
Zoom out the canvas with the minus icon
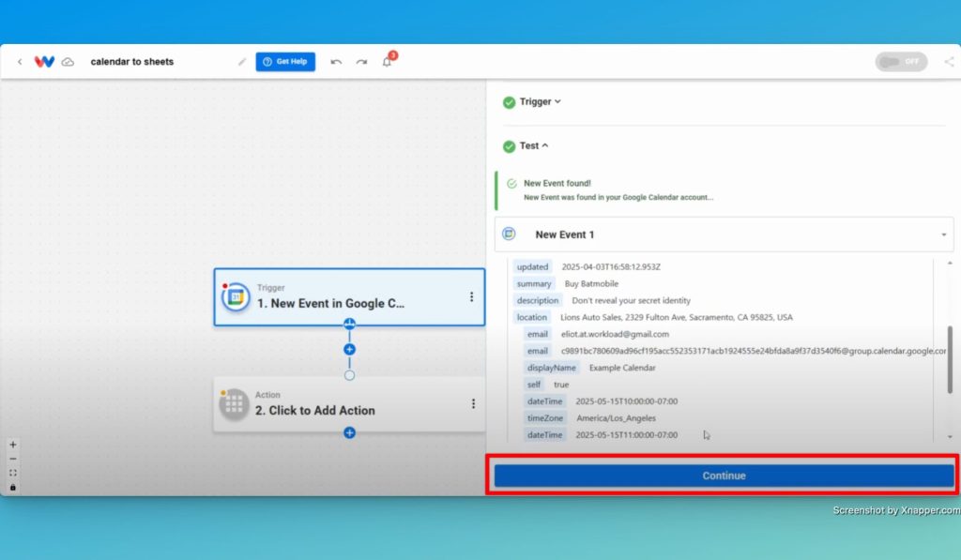click(x=13, y=459)
